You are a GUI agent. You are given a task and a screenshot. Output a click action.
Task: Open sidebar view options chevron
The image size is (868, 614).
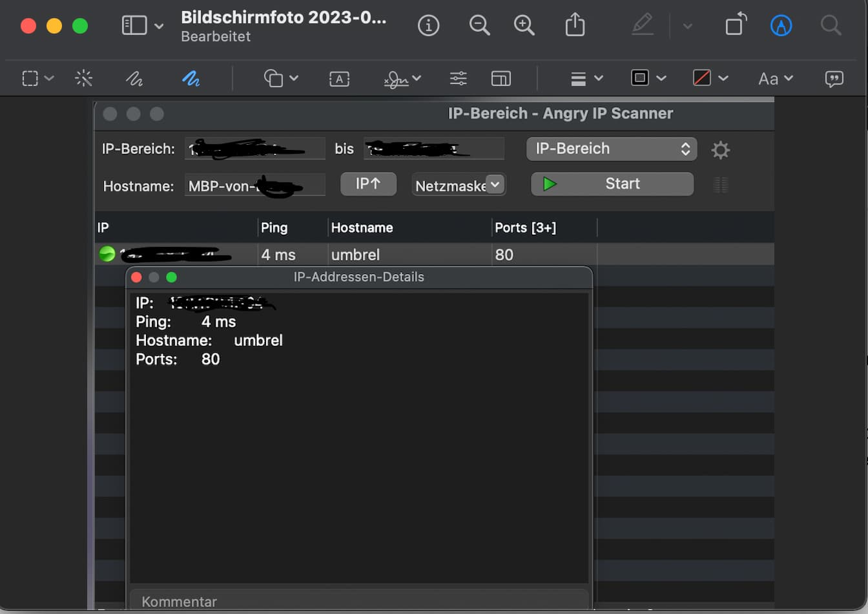[159, 26]
